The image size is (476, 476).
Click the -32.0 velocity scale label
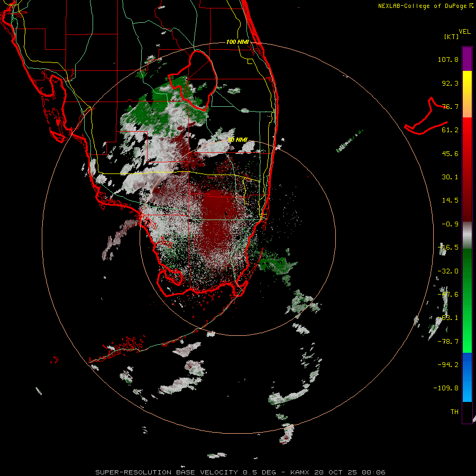point(448,271)
